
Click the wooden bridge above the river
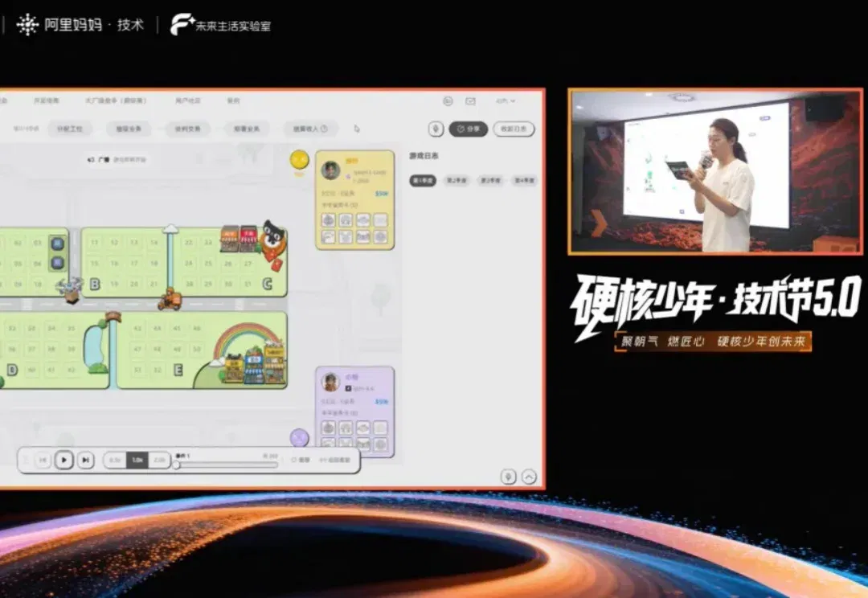(x=113, y=317)
